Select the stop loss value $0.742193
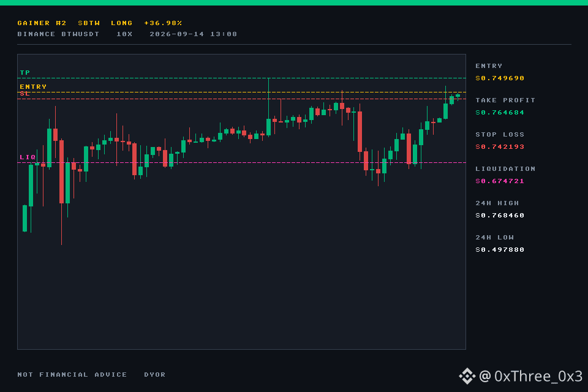588x392 pixels. point(500,146)
